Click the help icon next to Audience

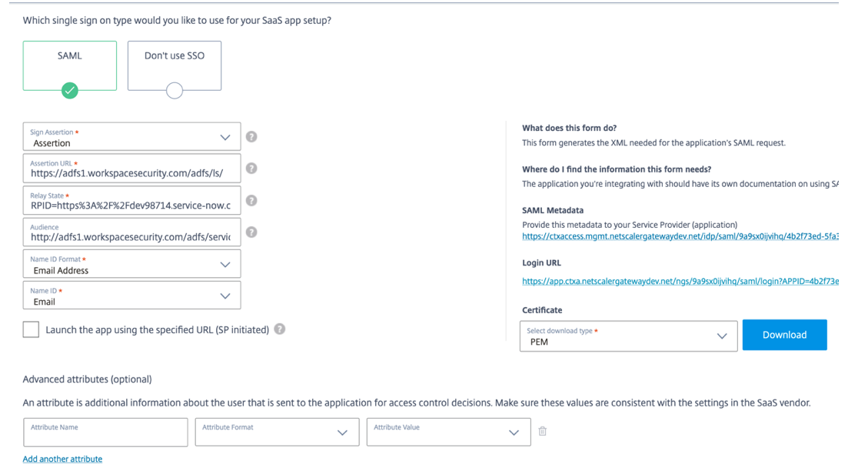251,232
